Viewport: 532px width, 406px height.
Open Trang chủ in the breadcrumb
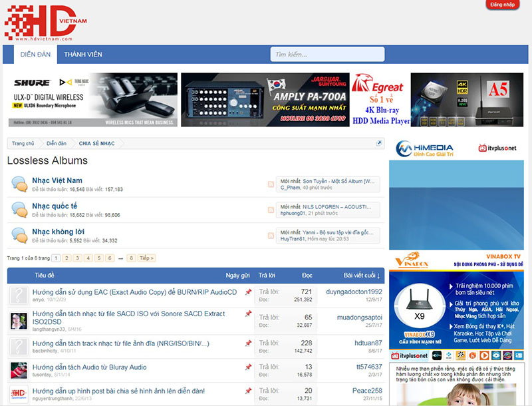click(23, 144)
